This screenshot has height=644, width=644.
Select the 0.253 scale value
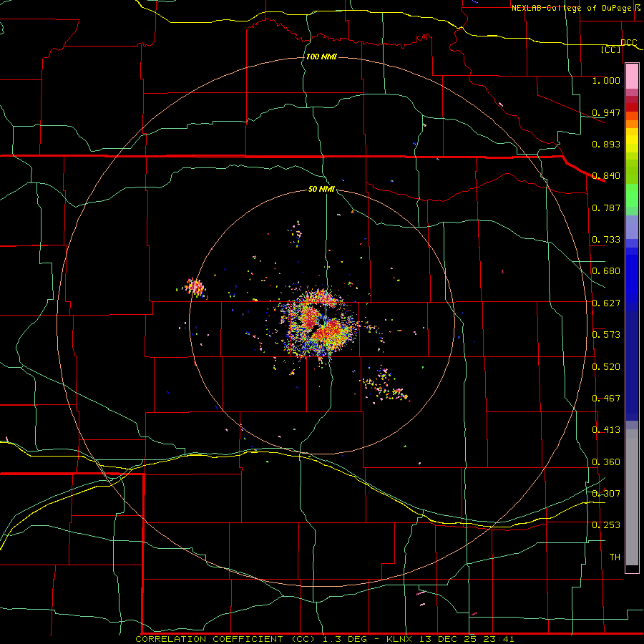pos(606,525)
